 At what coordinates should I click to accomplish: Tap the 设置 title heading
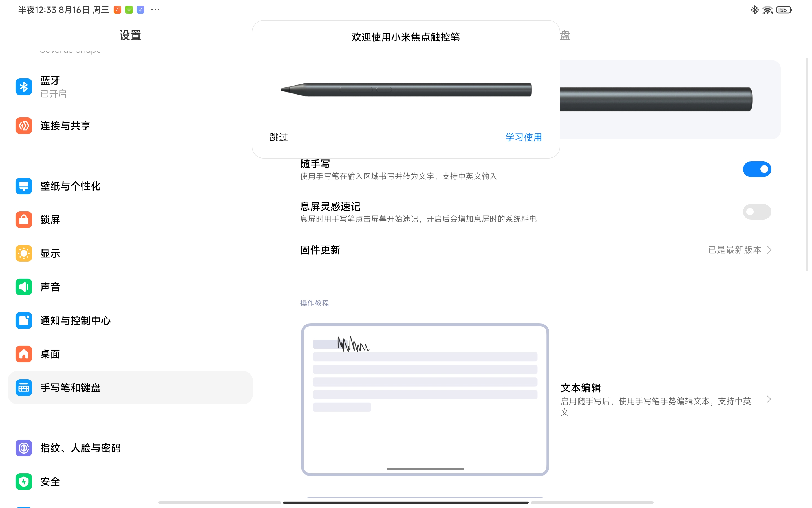130,35
